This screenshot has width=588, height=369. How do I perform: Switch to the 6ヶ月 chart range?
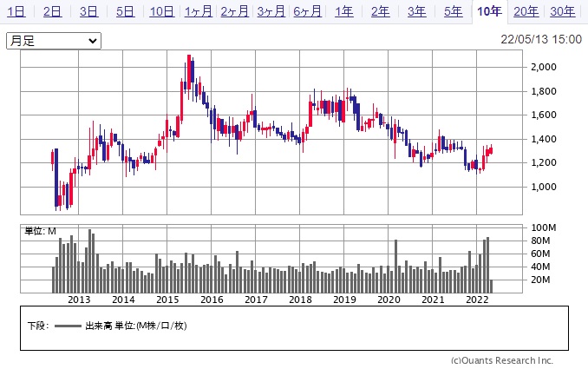pyautogui.click(x=308, y=11)
